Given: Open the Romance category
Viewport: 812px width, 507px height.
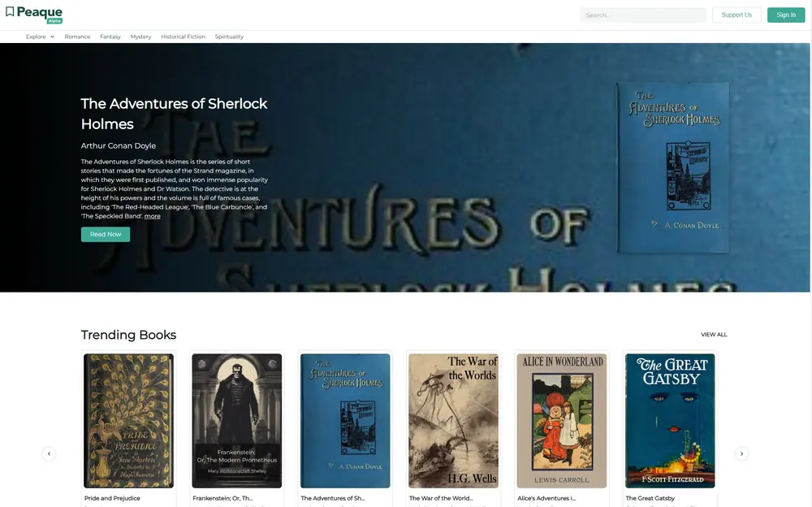Looking at the screenshot, I should (x=77, y=37).
